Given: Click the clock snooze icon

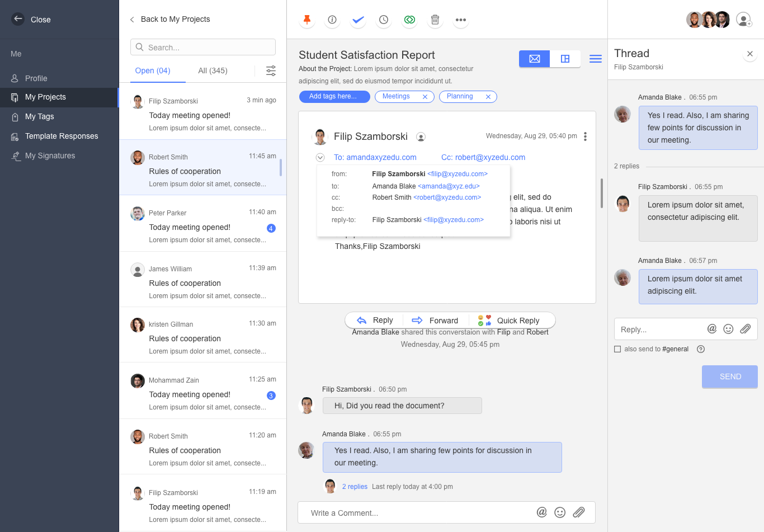Looking at the screenshot, I should [x=384, y=20].
